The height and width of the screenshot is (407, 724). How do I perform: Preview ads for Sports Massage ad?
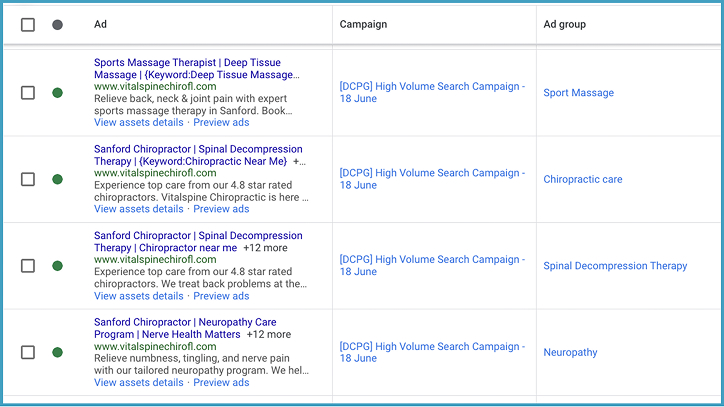[x=221, y=122]
